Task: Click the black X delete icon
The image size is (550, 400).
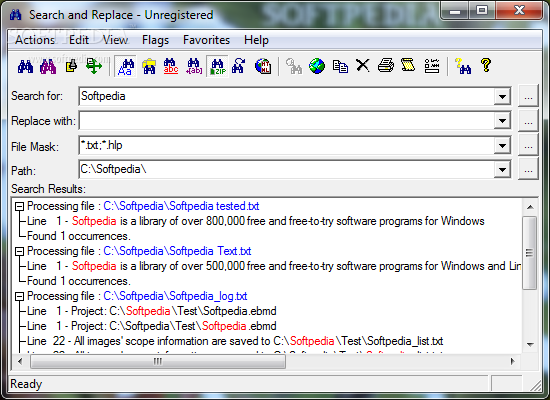Action: coord(363,66)
